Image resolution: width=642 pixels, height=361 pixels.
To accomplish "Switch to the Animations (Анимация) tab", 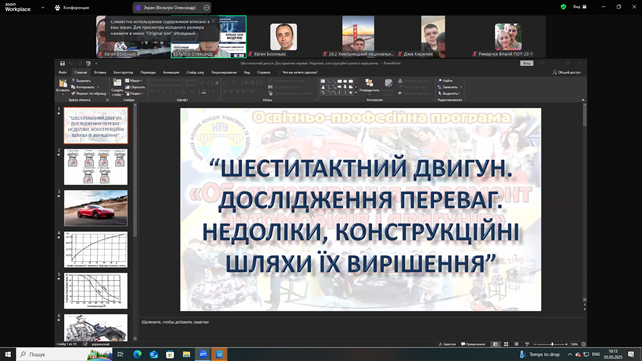I will [x=171, y=72].
